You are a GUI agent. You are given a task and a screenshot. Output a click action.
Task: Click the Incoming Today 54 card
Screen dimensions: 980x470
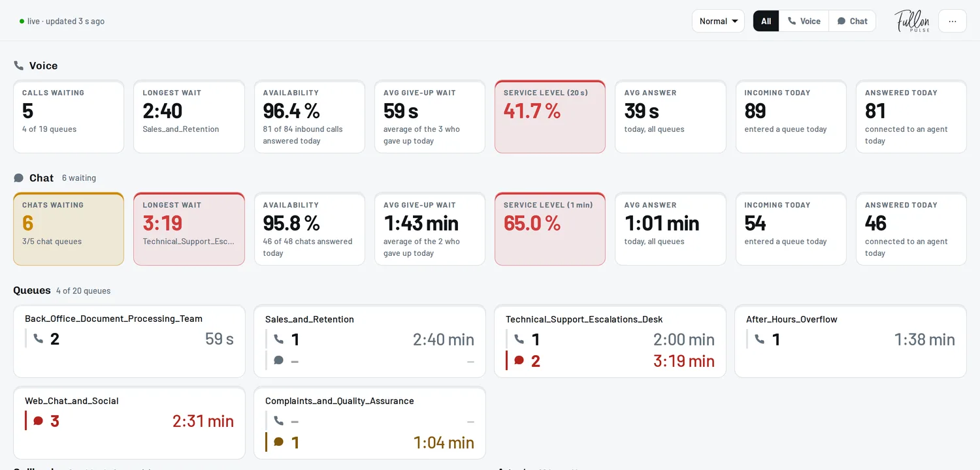pyautogui.click(x=791, y=229)
